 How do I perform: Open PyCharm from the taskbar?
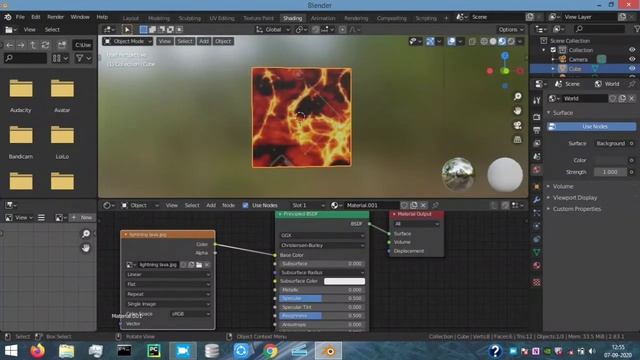[154, 351]
